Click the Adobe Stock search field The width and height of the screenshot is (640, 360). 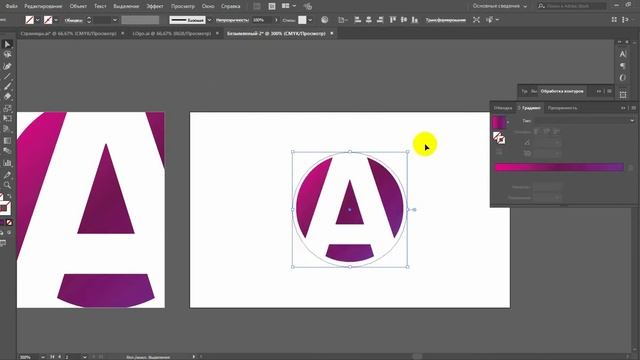pos(571,6)
